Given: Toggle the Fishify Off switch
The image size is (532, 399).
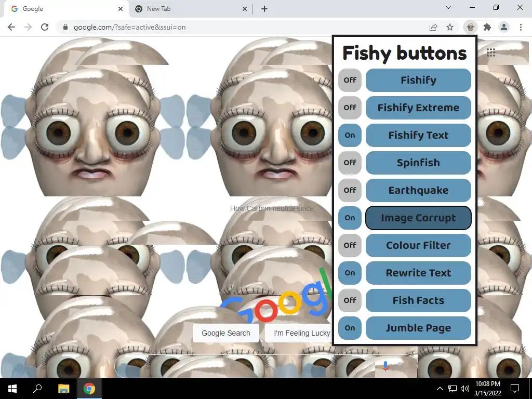Looking at the screenshot, I should tap(350, 80).
